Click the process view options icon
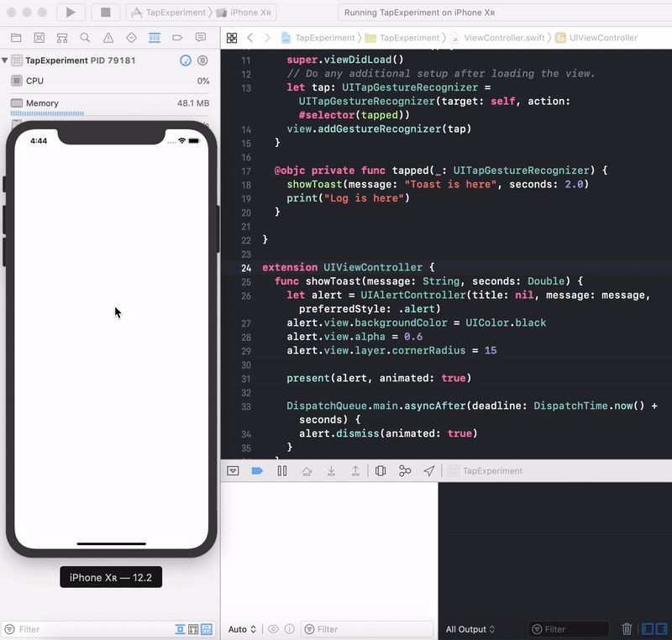The width and height of the screenshot is (672, 640). tap(202, 60)
